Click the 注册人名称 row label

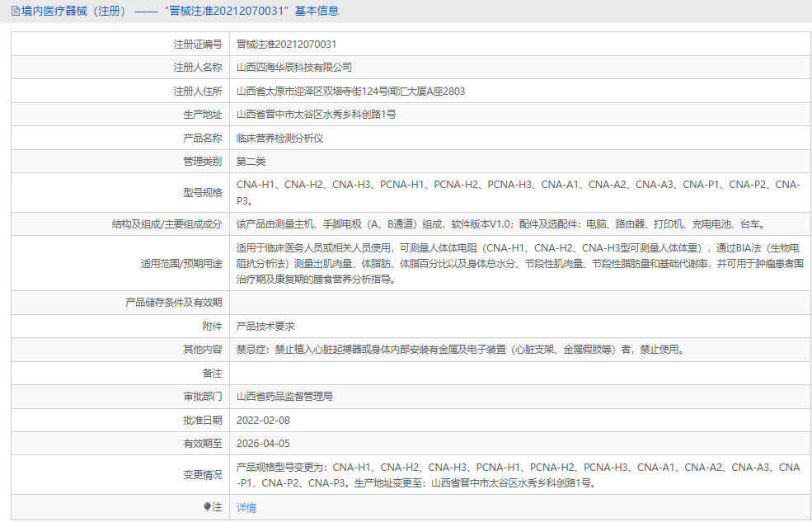coord(198,68)
